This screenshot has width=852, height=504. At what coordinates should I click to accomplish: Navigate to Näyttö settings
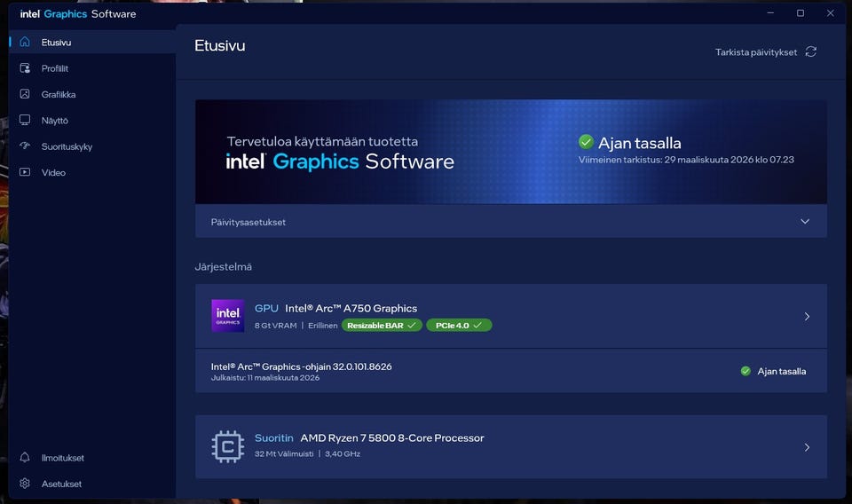(x=55, y=121)
